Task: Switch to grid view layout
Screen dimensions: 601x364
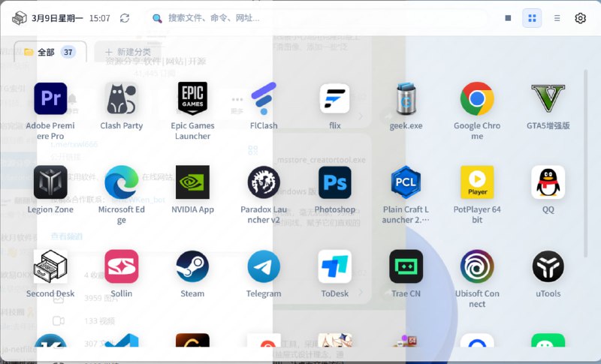Action: (532, 18)
